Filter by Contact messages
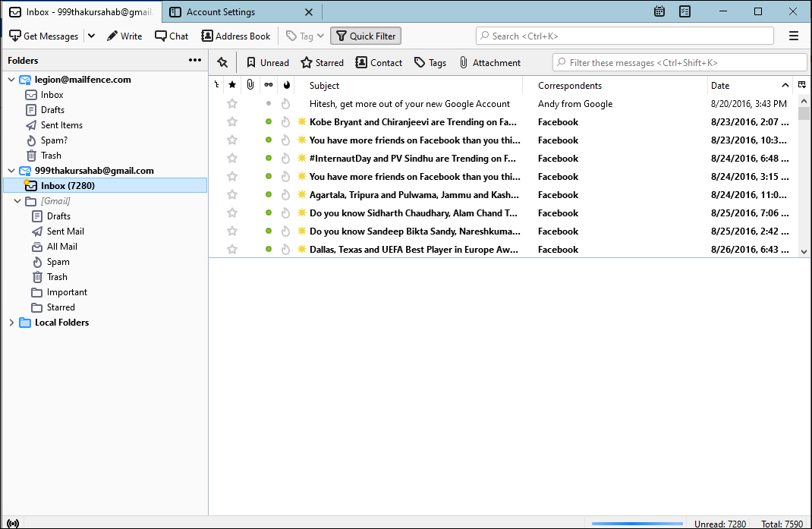The width and height of the screenshot is (812, 529). pos(379,63)
